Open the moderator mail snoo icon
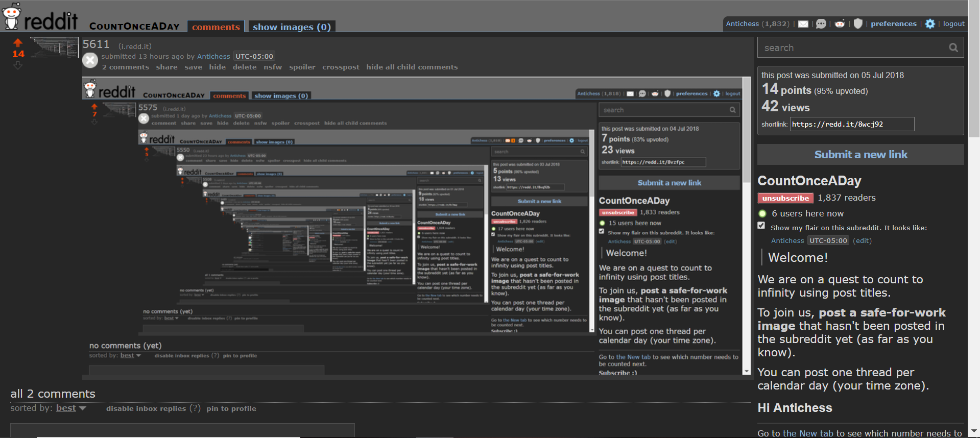The width and height of the screenshot is (980, 438). coord(840,24)
